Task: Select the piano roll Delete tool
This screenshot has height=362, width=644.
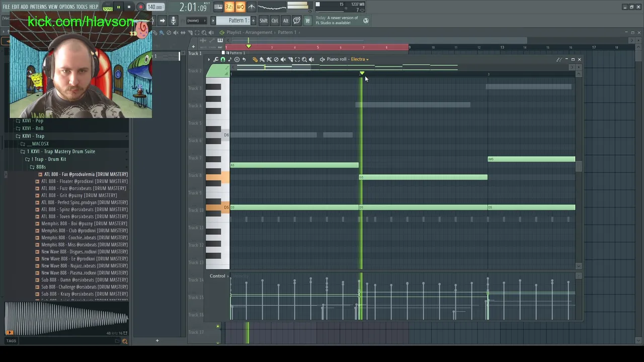Action: coord(276,59)
